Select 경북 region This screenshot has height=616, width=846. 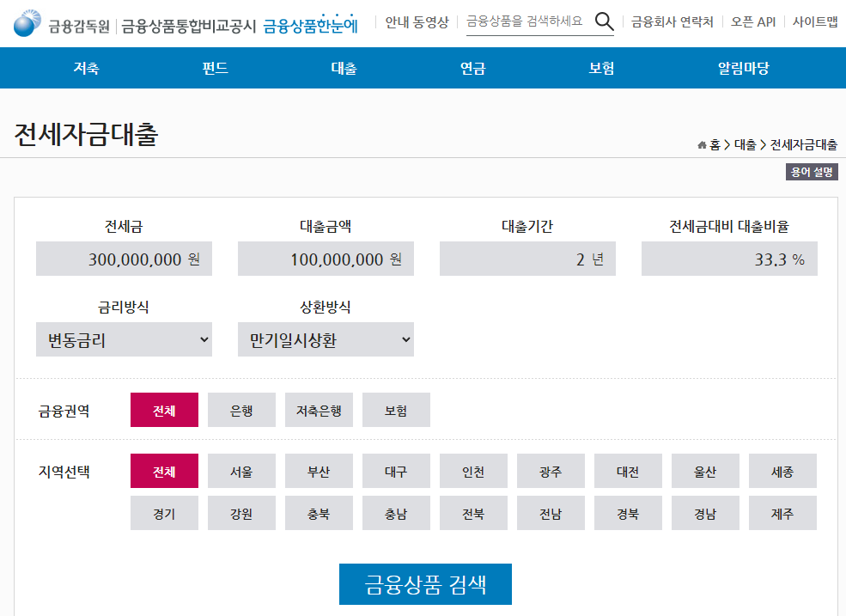[628, 513]
